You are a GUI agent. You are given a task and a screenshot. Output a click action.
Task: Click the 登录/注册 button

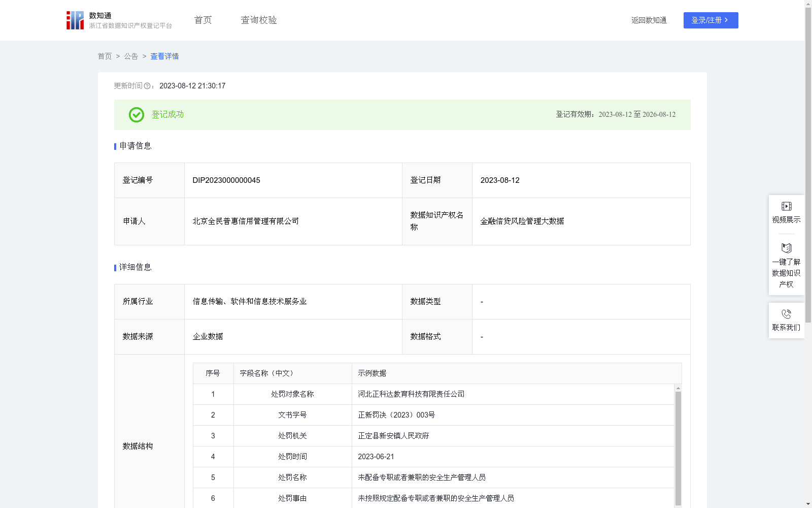click(x=710, y=20)
